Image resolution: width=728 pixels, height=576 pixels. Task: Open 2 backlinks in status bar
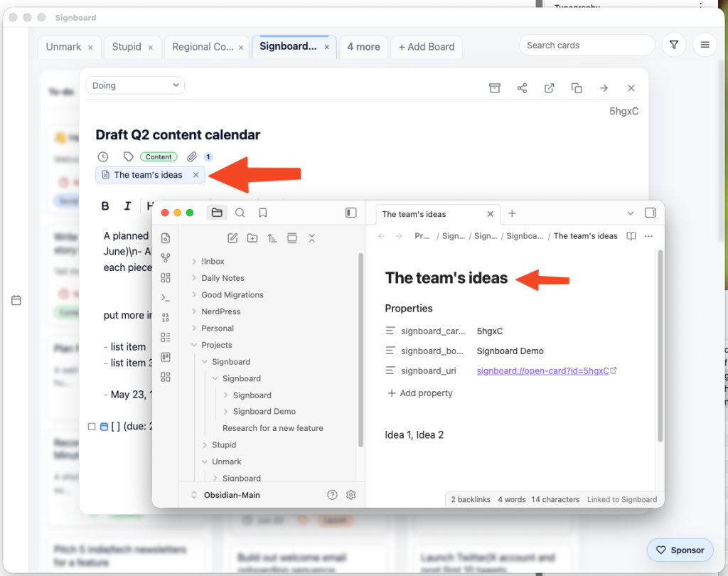click(471, 499)
